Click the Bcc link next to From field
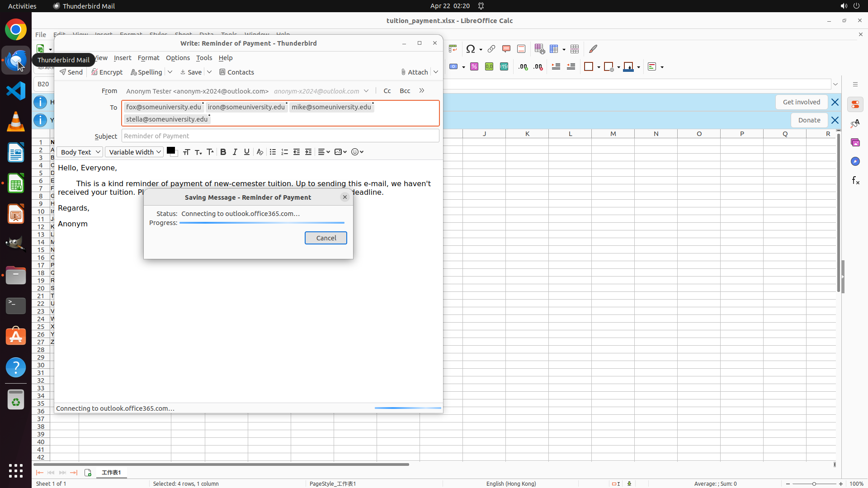 pos(405,91)
